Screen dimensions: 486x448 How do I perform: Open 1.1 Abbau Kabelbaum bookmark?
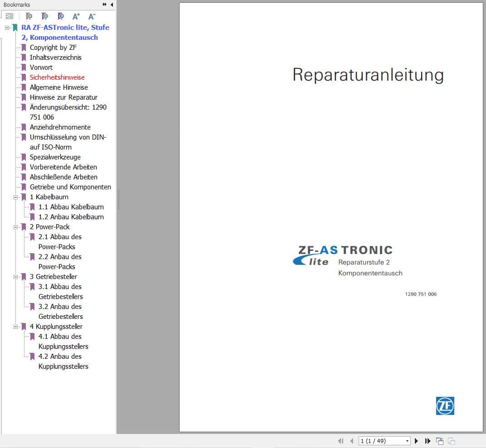click(71, 207)
